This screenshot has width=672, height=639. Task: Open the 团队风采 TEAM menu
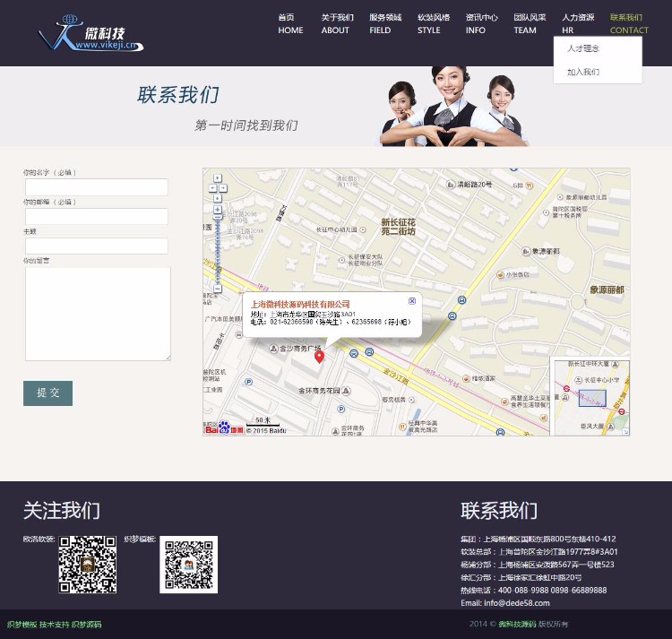tap(530, 24)
